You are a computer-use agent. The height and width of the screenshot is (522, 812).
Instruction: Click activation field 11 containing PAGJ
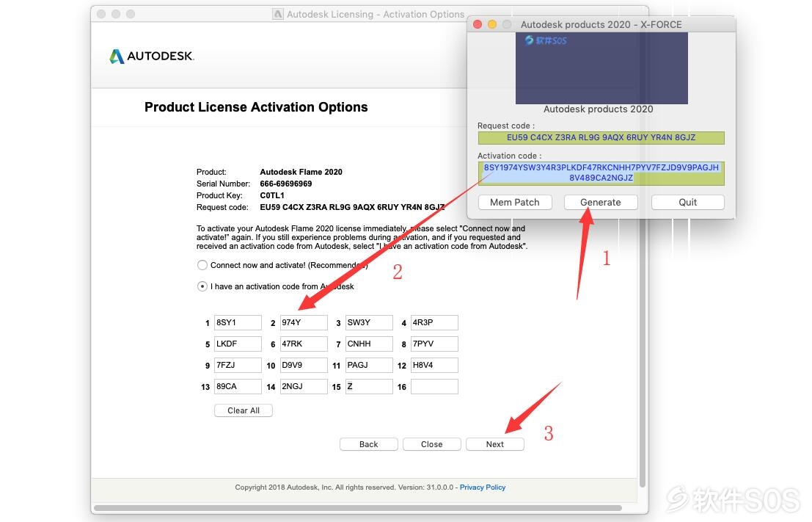pos(369,365)
